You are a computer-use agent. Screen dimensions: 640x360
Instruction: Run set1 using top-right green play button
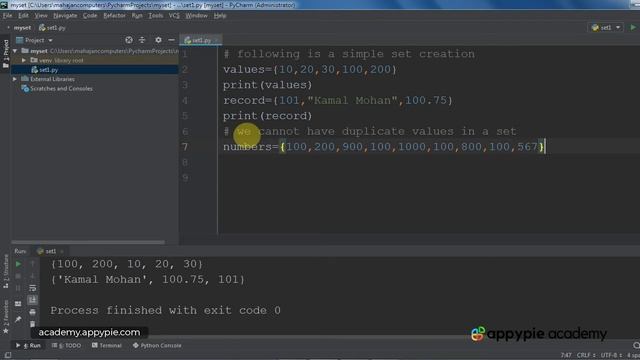[x=633, y=27]
